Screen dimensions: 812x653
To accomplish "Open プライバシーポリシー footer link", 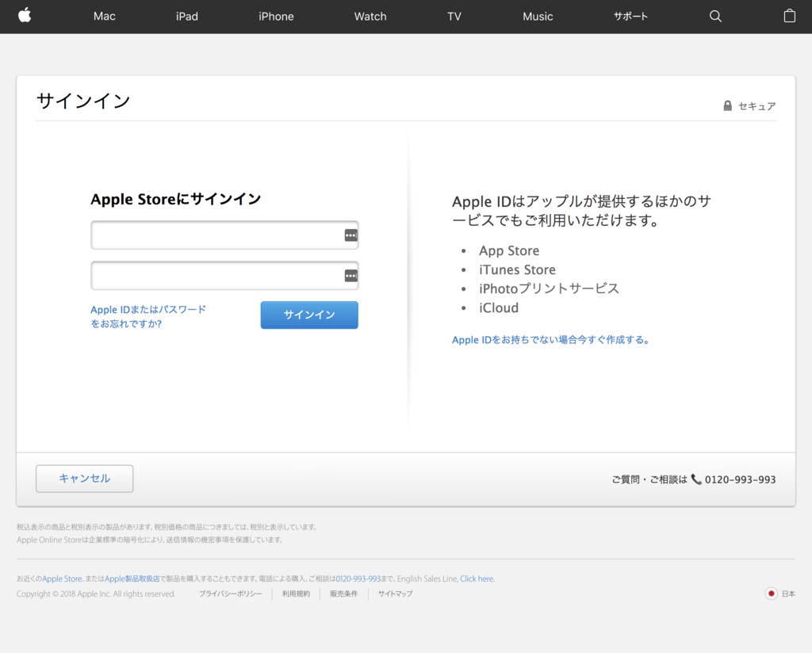I will [231, 594].
